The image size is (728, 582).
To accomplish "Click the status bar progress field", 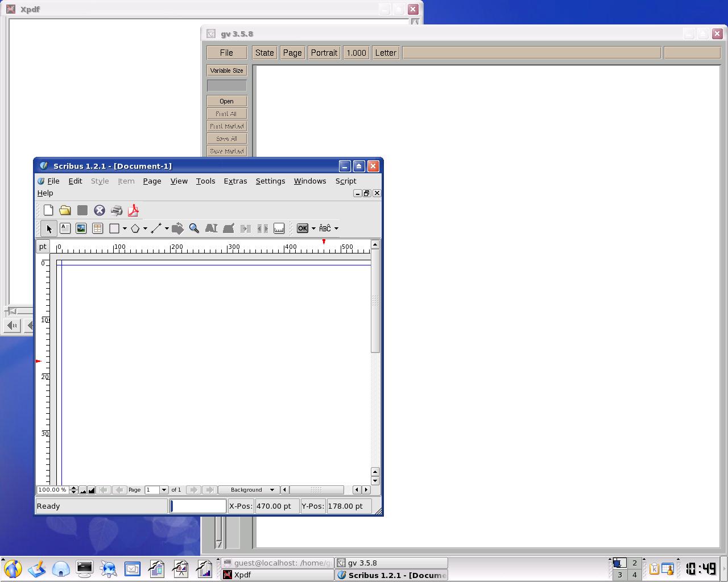I will tap(198, 506).
